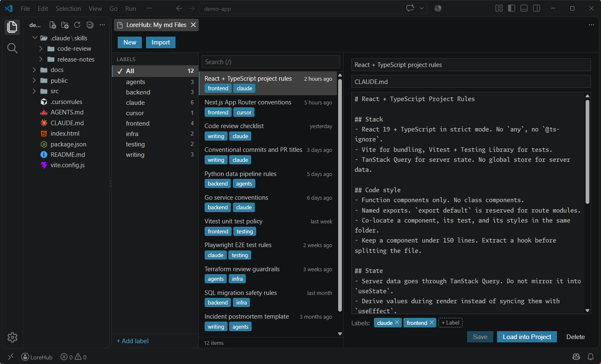Click the Delete button
The image size is (601, 364).
[x=576, y=337]
